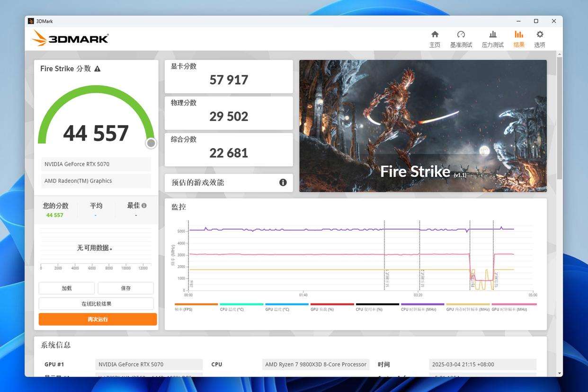Open the 选项 options gear tab
The image size is (588, 392).
tap(540, 39)
